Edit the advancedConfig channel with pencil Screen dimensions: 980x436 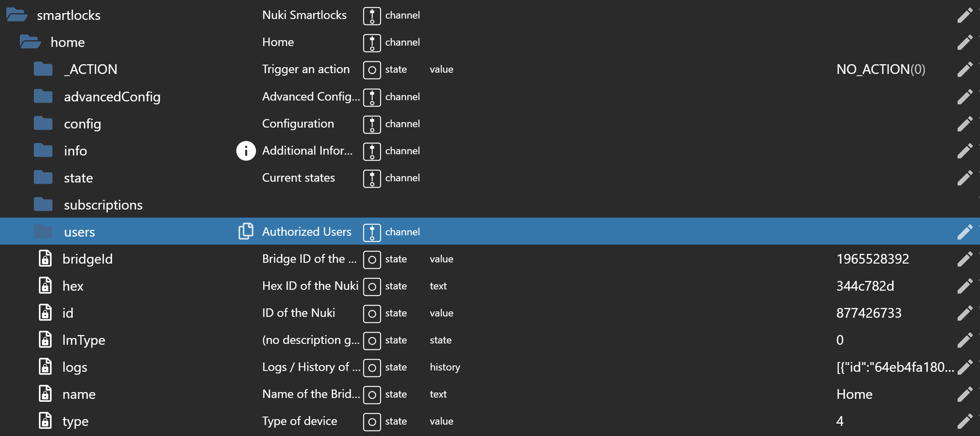pyautogui.click(x=965, y=97)
